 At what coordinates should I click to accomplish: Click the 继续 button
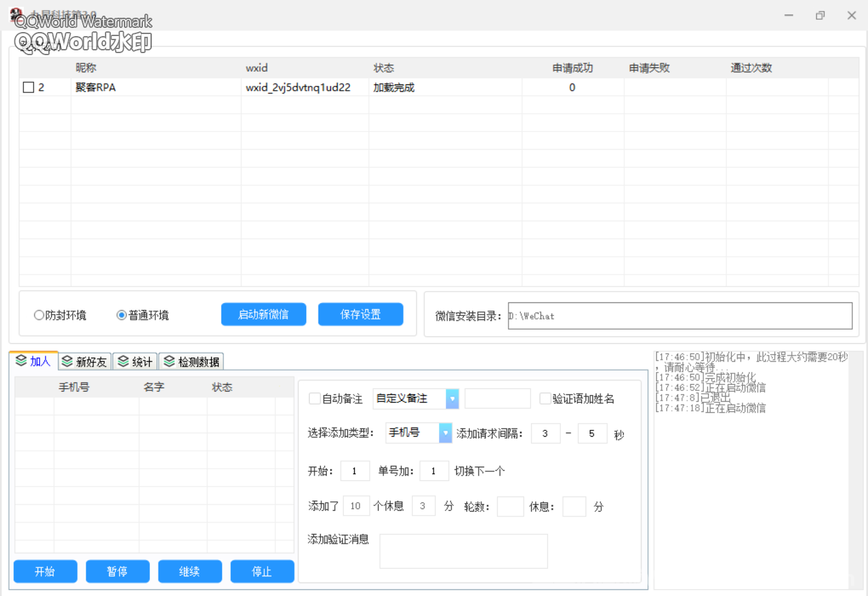190,571
